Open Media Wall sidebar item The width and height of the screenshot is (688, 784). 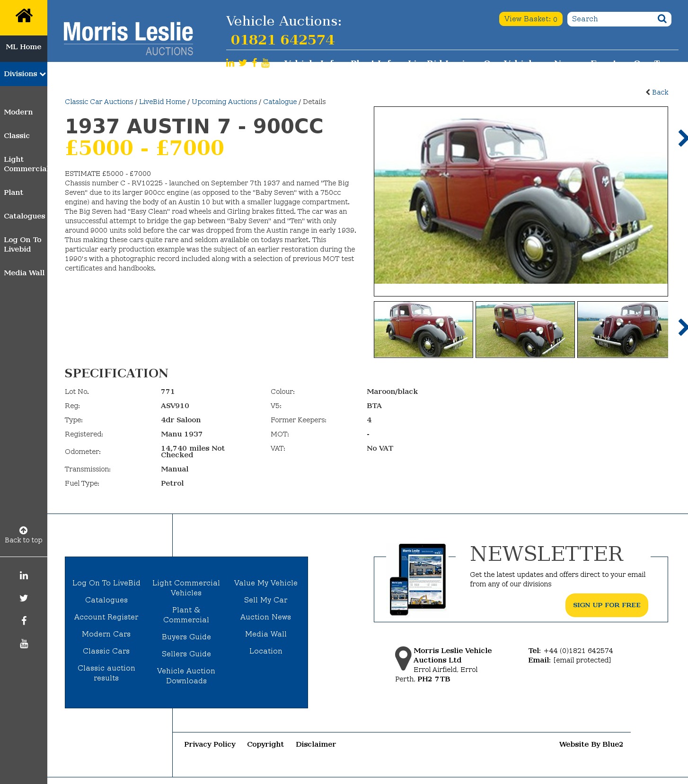(24, 273)
